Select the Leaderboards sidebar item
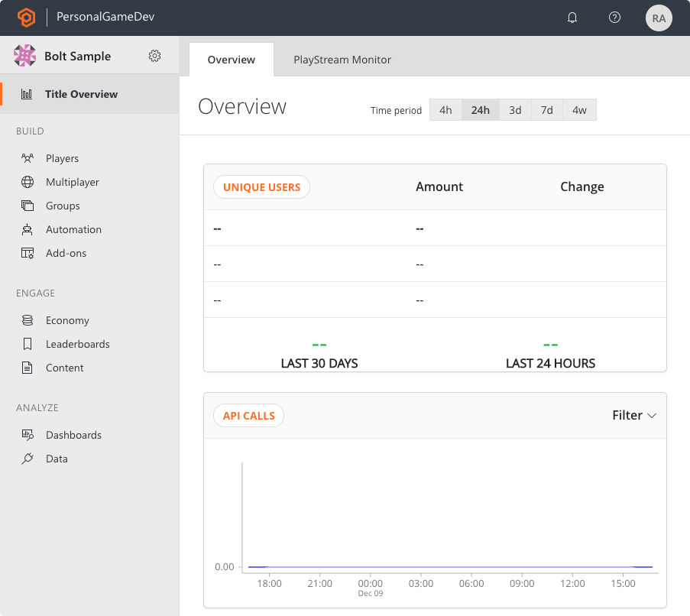This screenshot has height=616, width=690. coord(77,344)
